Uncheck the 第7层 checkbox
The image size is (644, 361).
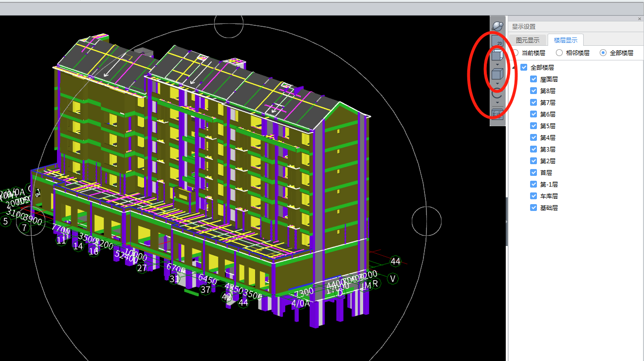[x=534, y=102]
